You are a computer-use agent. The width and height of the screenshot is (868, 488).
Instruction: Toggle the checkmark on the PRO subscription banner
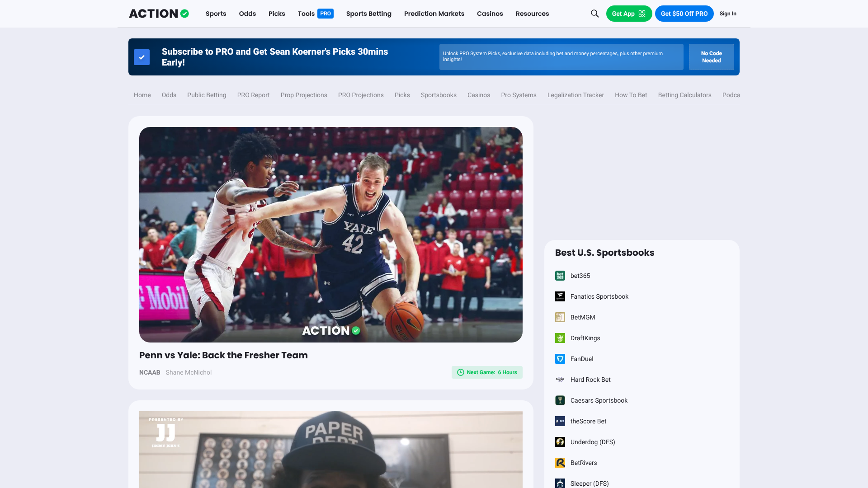tap(142, 57)
